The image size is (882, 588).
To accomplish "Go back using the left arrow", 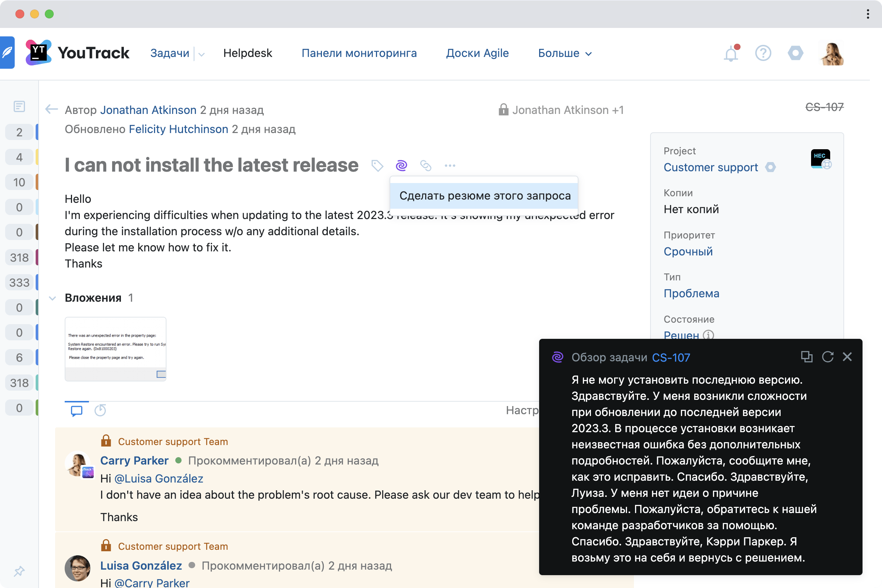I will (x=51, y=110).
